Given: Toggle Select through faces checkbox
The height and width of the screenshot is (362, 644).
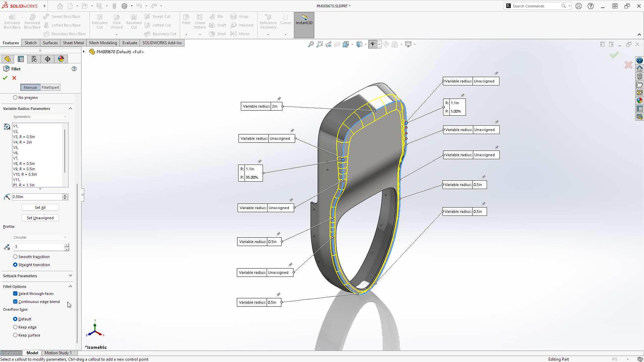Looking at the screenshot, I should tap(15, 294).
